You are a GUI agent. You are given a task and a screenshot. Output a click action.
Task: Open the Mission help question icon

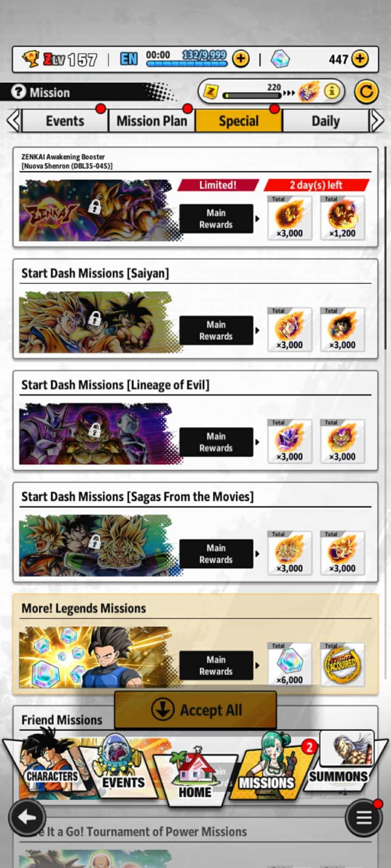pyautogui.click(x=18, y=92)
